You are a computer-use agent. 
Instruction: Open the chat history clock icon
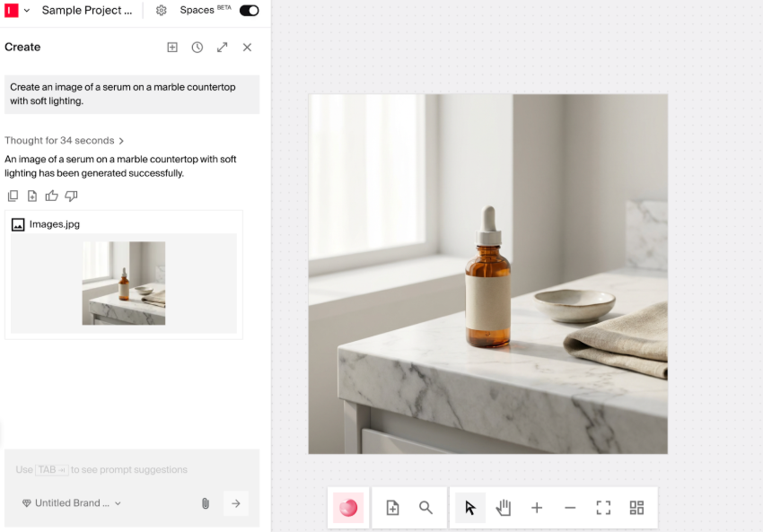(x=197, y=48)
